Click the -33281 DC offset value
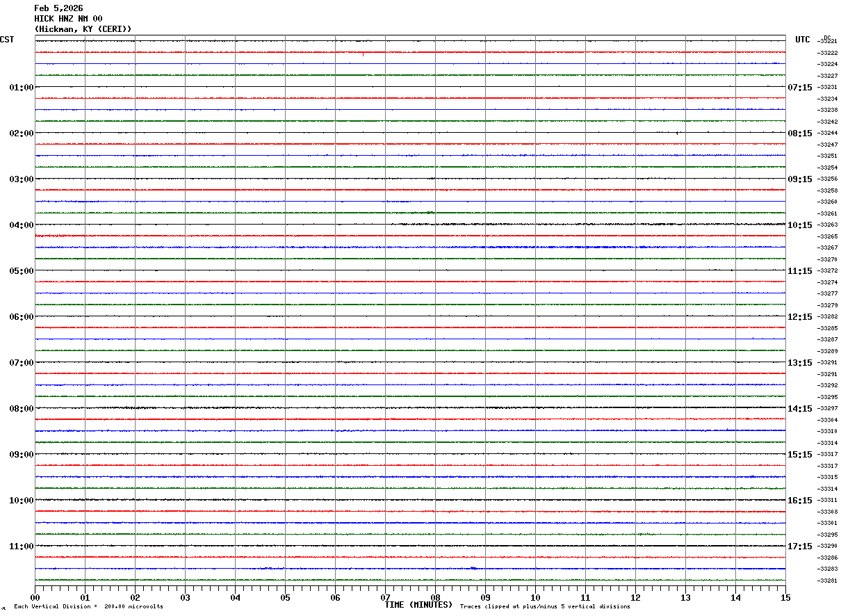841x616 pixels. pyautogui.click(x=828, y=581)
